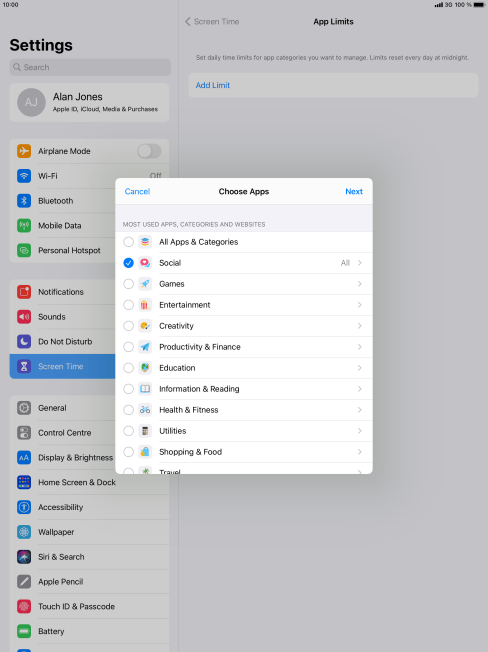Tap Next in Choose Apps dialog
488x652 pixels.
click(354, 192)
